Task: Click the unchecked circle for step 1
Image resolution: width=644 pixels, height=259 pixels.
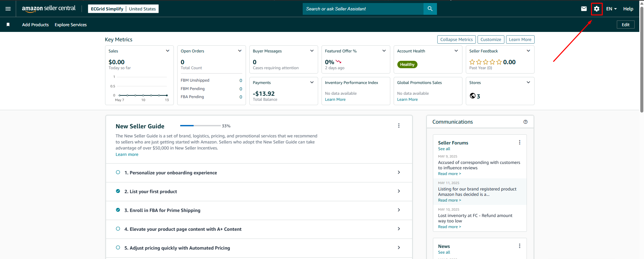Action: (x=118, y=172)
